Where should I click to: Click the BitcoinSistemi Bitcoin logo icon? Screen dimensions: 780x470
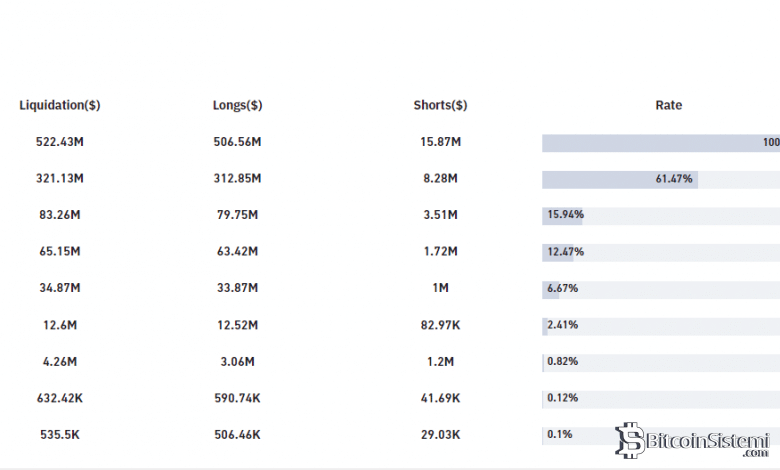[x=630, y=439]
